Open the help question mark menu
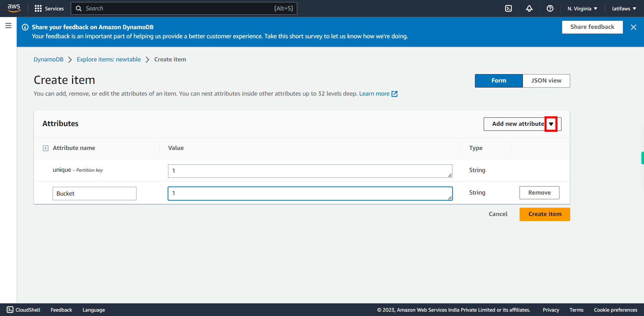This screenshot has width=644, height=316. coord(550,8)
